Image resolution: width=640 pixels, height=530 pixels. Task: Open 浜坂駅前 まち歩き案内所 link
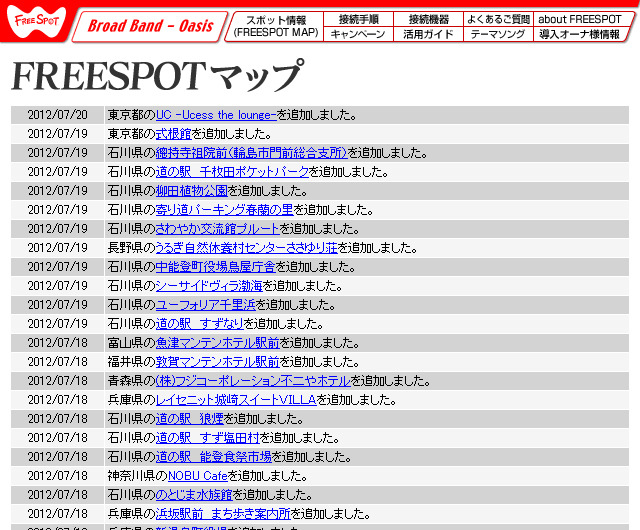[x=223, y=514]
